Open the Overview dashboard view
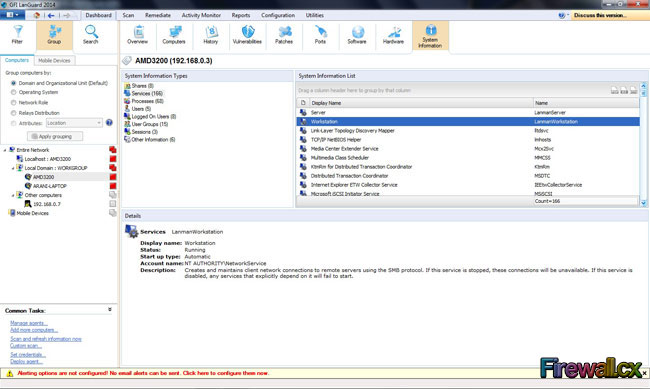This screenshot has width=650, height=389. tap(138, 35)
